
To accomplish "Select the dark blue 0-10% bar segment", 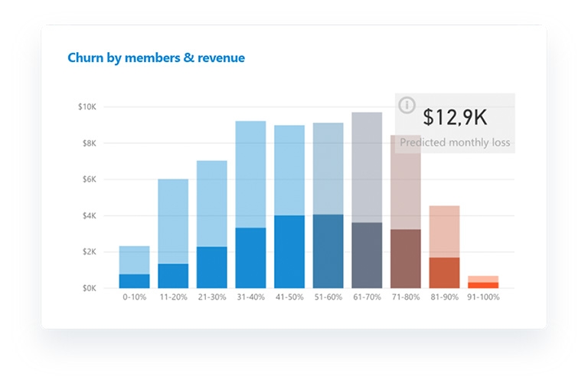I will (134, 281).
